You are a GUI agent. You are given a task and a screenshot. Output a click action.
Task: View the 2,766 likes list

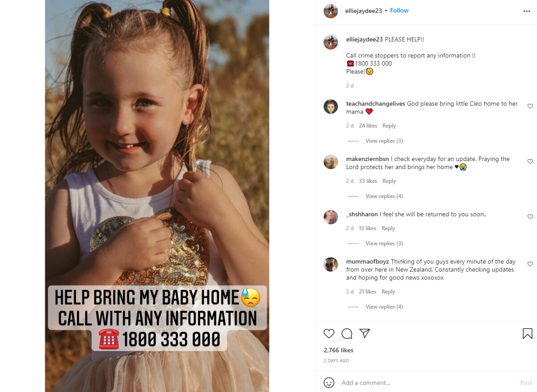[x=338, y=351]
